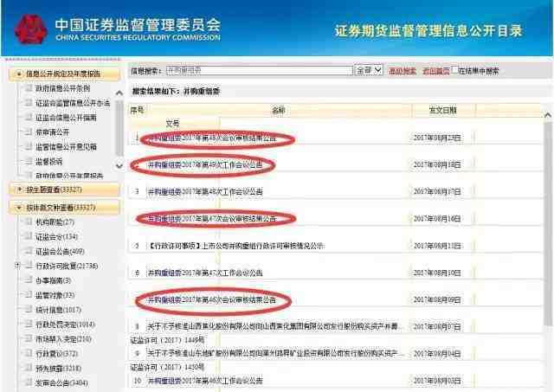
Task: Select 政府信息公开条例 in sidebar
Action: coord(63,88)
